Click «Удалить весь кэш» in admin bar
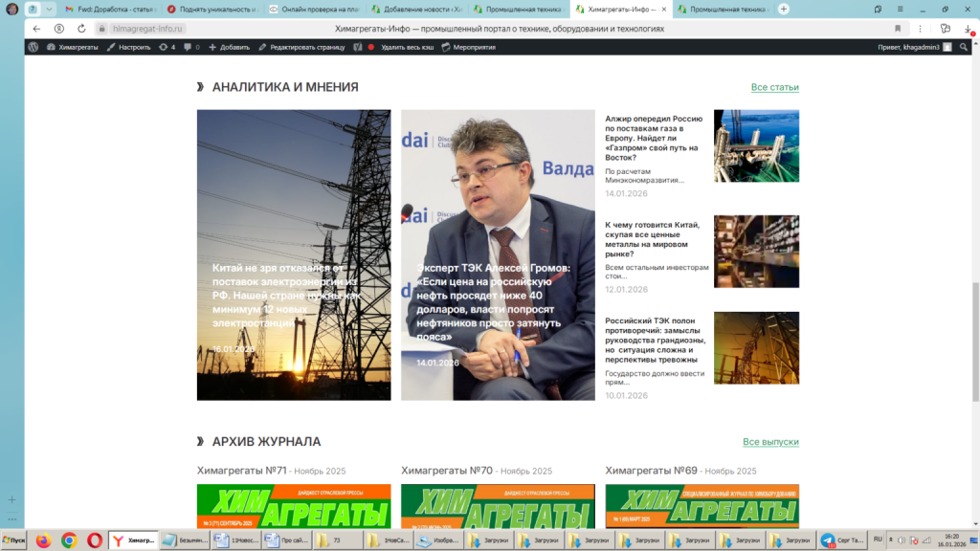This screenshot has height=551, width=980. [x=402, y=47]
